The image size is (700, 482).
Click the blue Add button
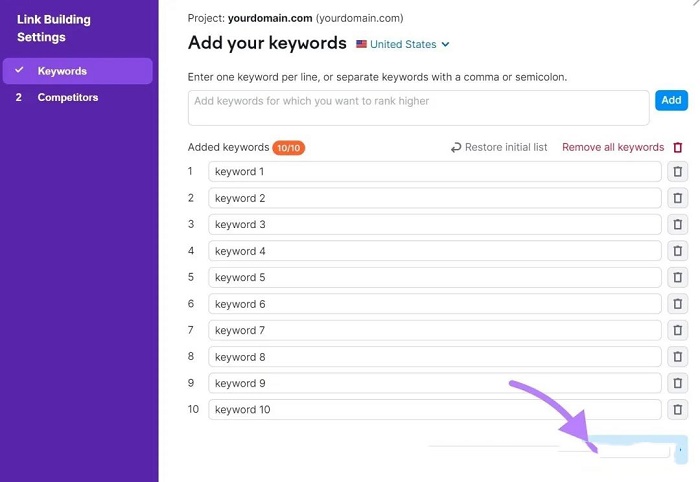(x=671, y=100)
